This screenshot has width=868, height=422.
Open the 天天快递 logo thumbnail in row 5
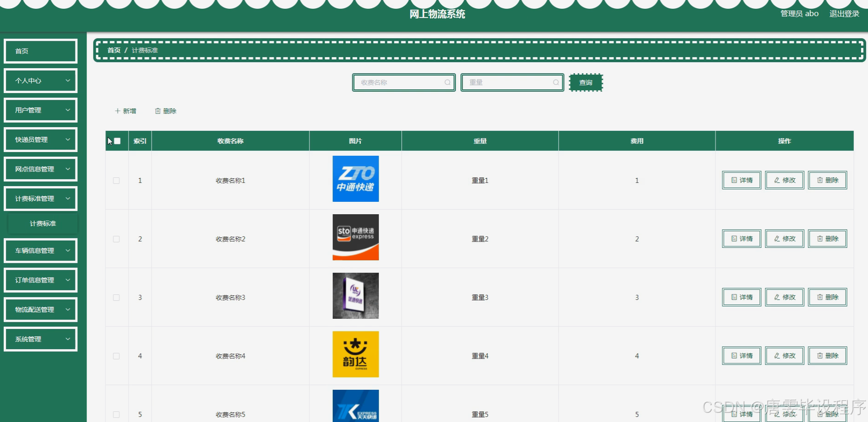coord(356,406)
